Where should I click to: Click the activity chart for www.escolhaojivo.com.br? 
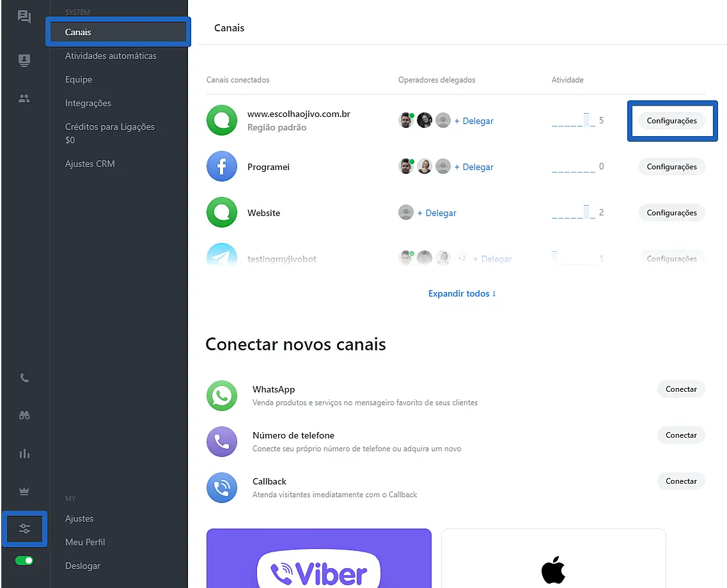pos(574,120)
